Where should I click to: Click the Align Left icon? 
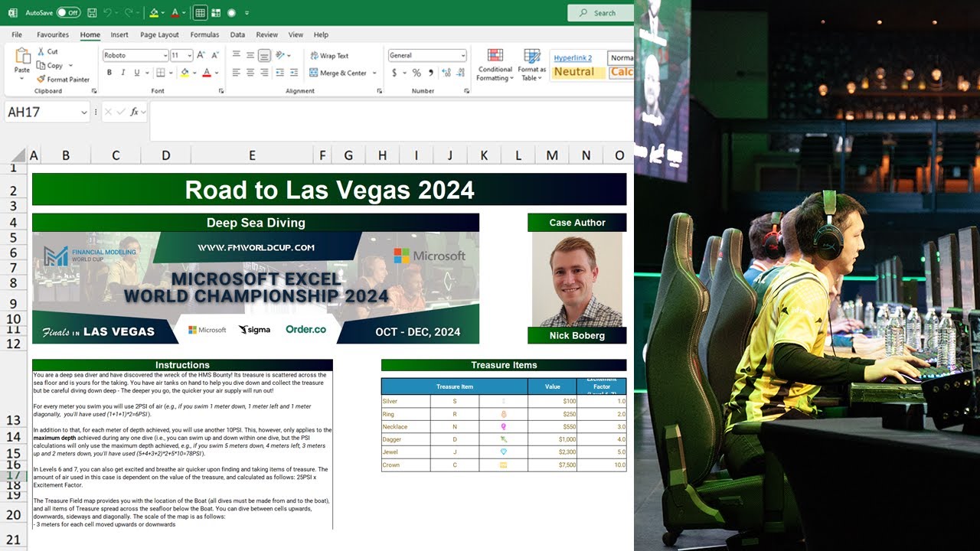pyautogui.click(x=236, y=73)
